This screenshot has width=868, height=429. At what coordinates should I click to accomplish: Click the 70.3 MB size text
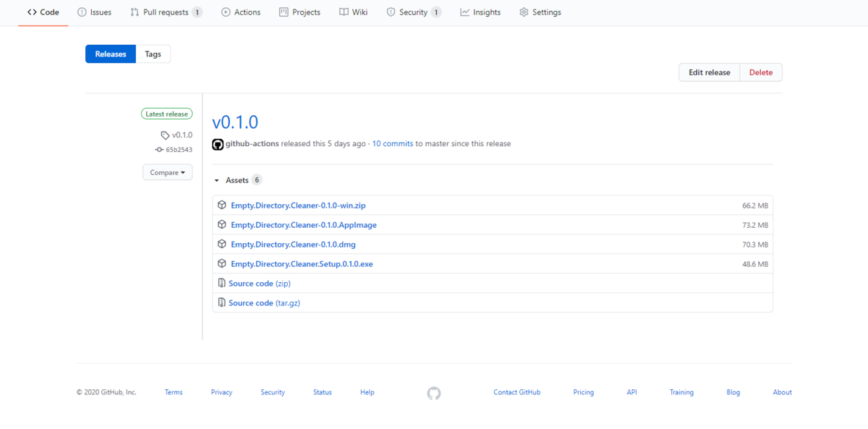755,245
